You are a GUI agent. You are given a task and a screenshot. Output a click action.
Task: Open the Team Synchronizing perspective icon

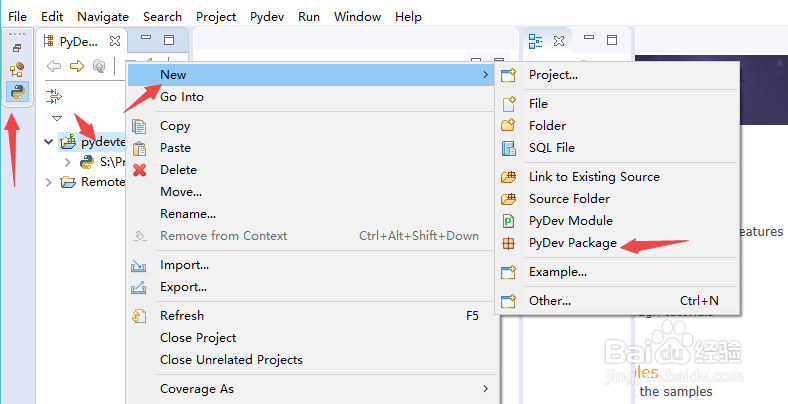17,70
